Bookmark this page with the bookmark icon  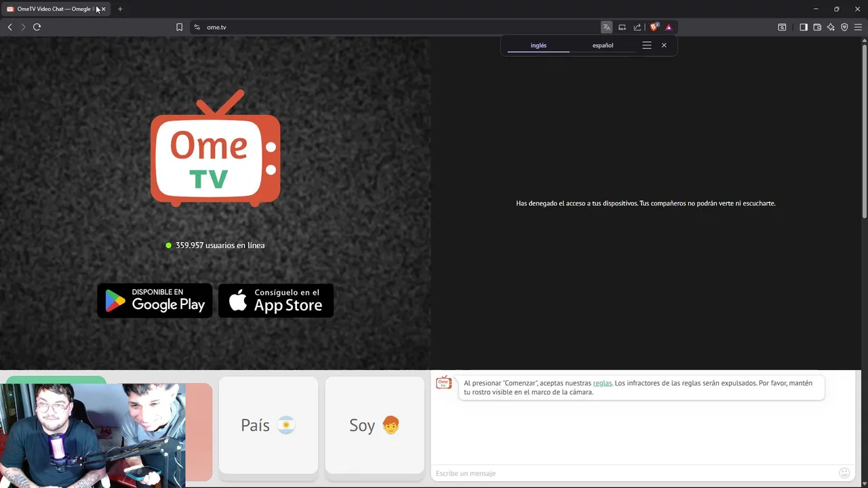coord(179,27)
